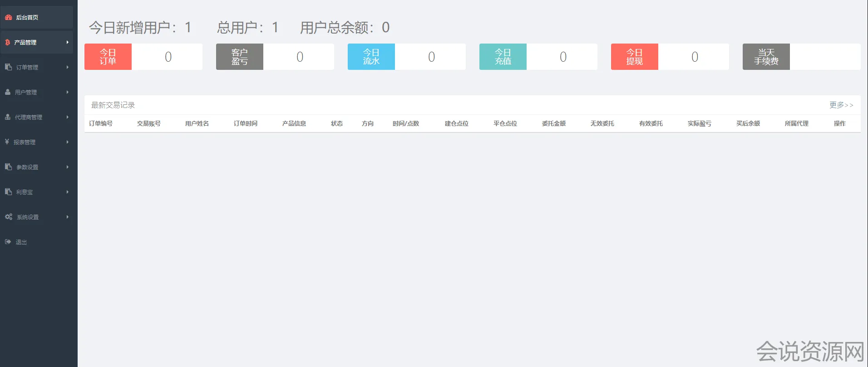Click the logout icon beside 退出

[x=8, y=242]
